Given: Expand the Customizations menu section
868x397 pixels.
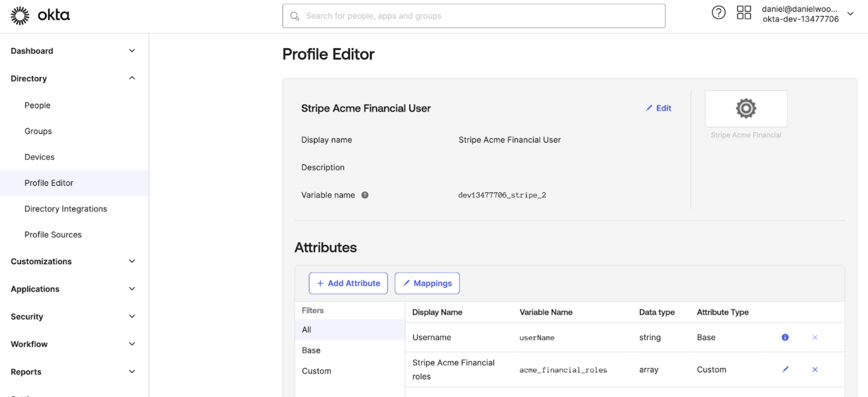Looking at the screenshot, I should coord(132,261).
